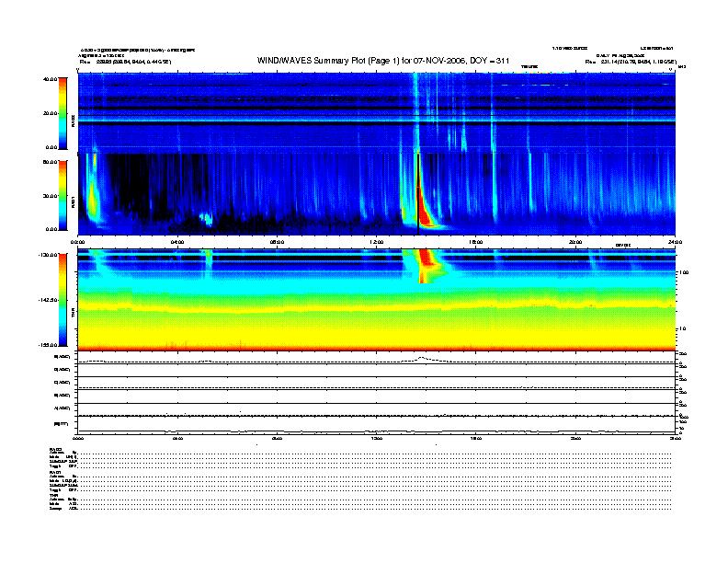728x563 pixels.
Task: Click the topmost line-plot strip below TNR
Action: pos(377,358)
